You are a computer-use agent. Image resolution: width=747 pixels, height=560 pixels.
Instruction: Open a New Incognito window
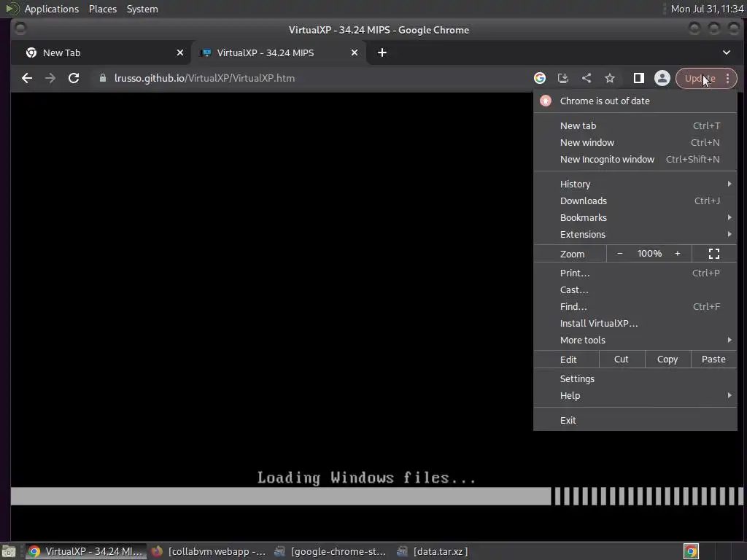635,159
